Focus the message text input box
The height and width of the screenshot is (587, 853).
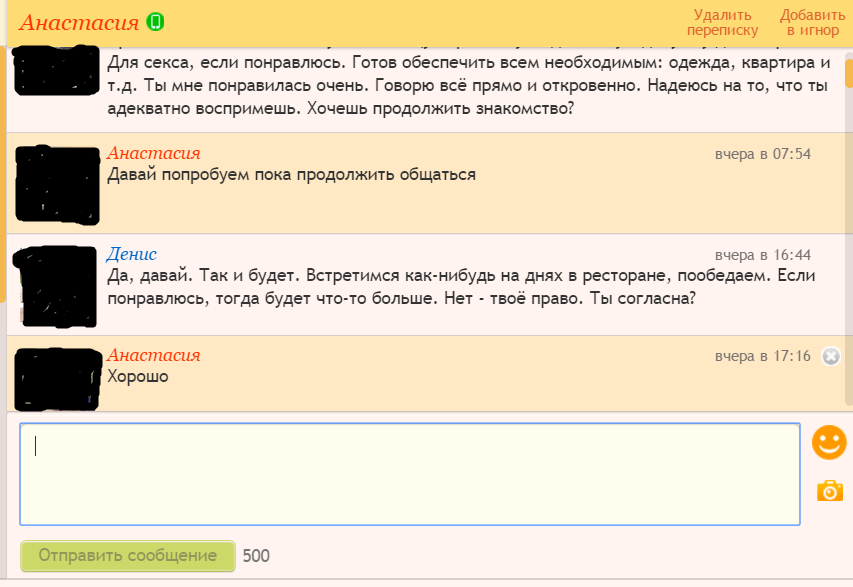[410, 474]
